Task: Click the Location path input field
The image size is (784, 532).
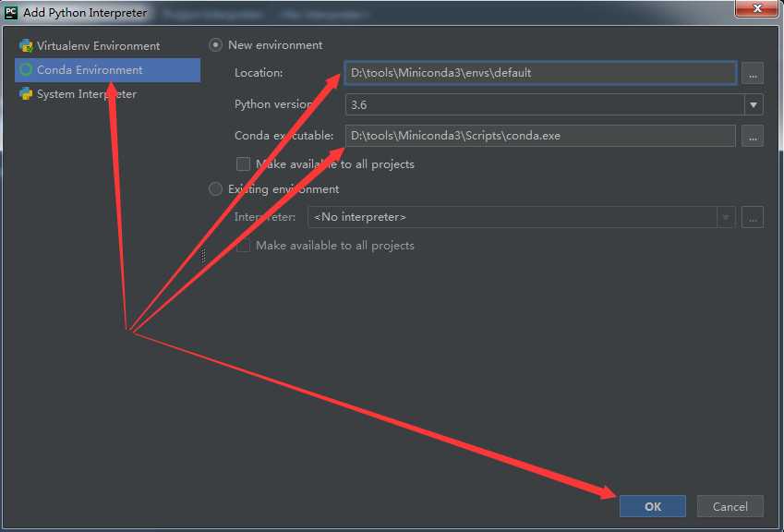Action: [x=540, y=73]
